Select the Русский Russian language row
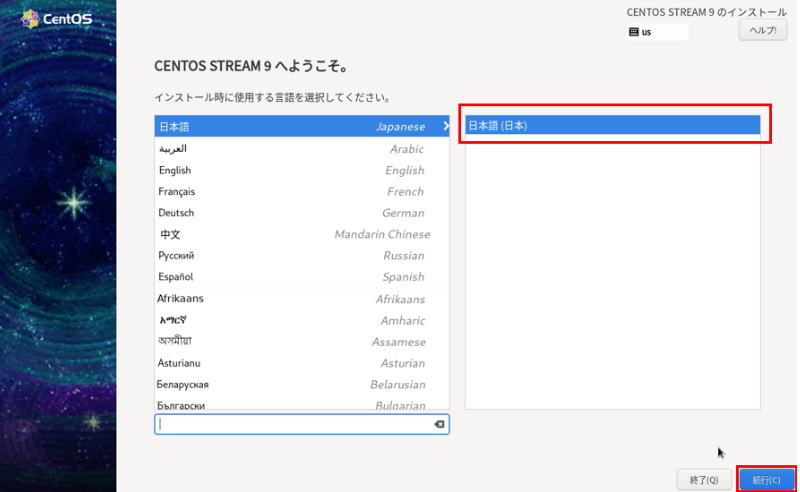This screenshot has height=492, width=800. [x=302, y=255]
